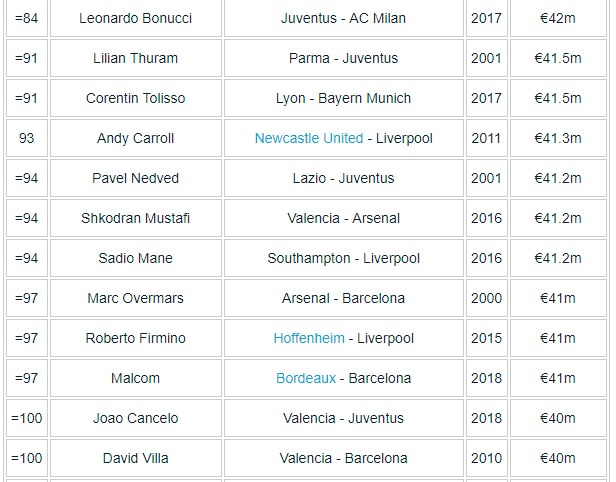Click the Corentin Tolisso name cell
616x482 pixels.
tap(135, 98)
